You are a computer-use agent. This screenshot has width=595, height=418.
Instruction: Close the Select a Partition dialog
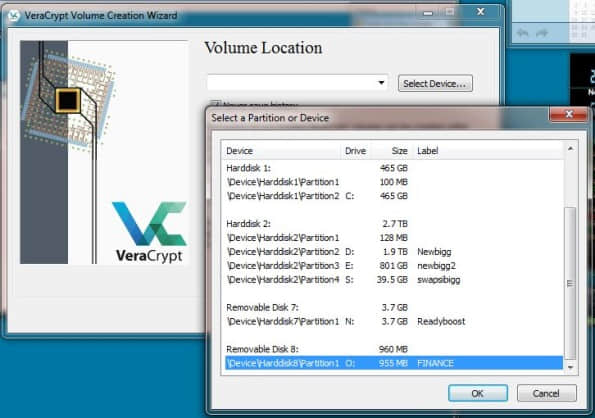[x=568, y=114]
